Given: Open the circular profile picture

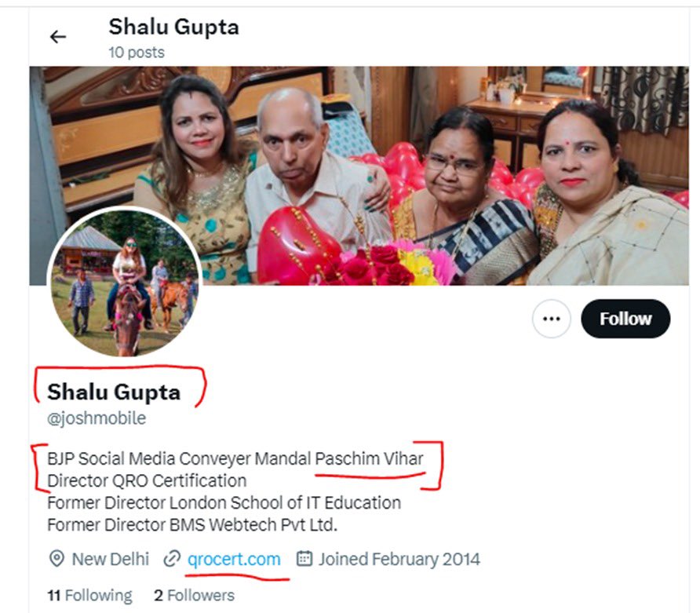Looking at the screenshot, I should [x=125, y=283].
